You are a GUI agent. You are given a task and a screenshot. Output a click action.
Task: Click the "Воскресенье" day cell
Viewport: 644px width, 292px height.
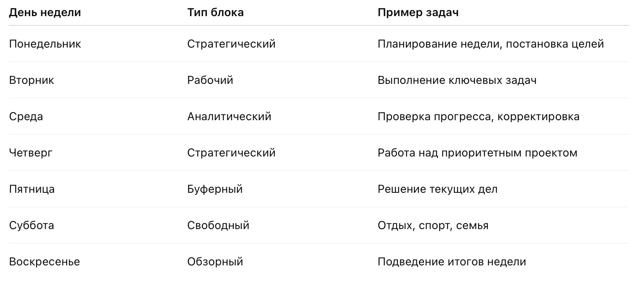44,262
